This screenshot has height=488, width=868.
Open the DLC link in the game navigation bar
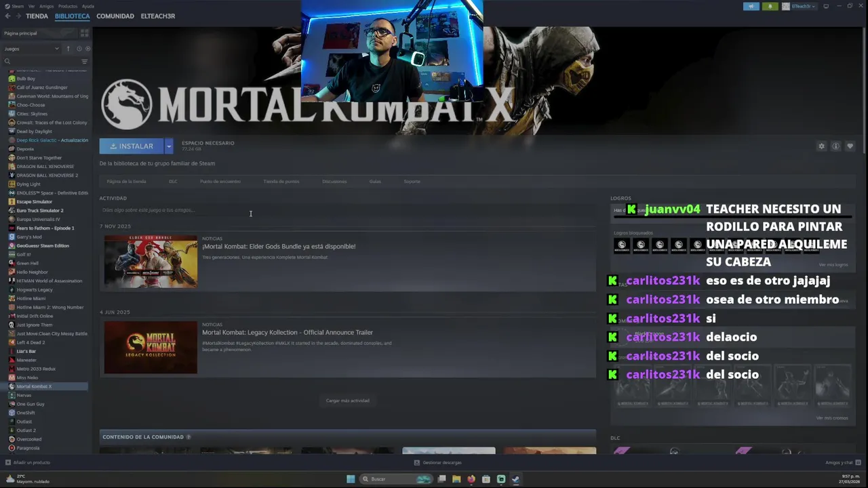(x=173, y=182)
